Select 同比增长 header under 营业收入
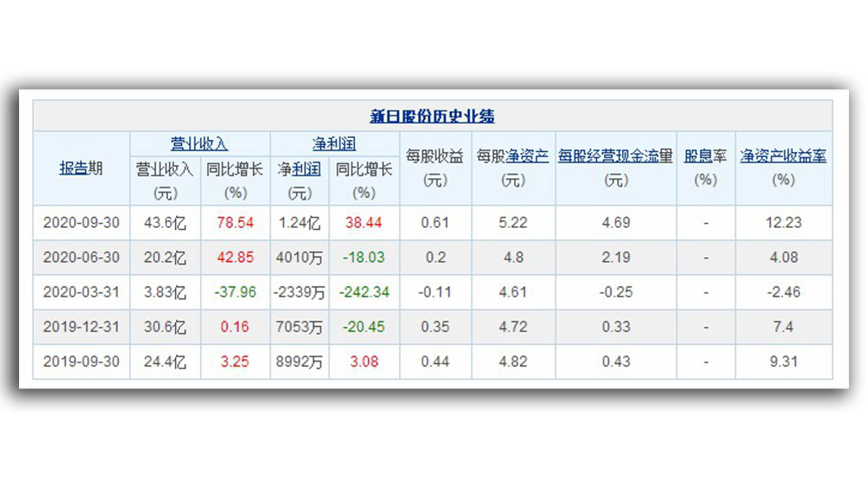868x478 pixels. click(235, 180)
